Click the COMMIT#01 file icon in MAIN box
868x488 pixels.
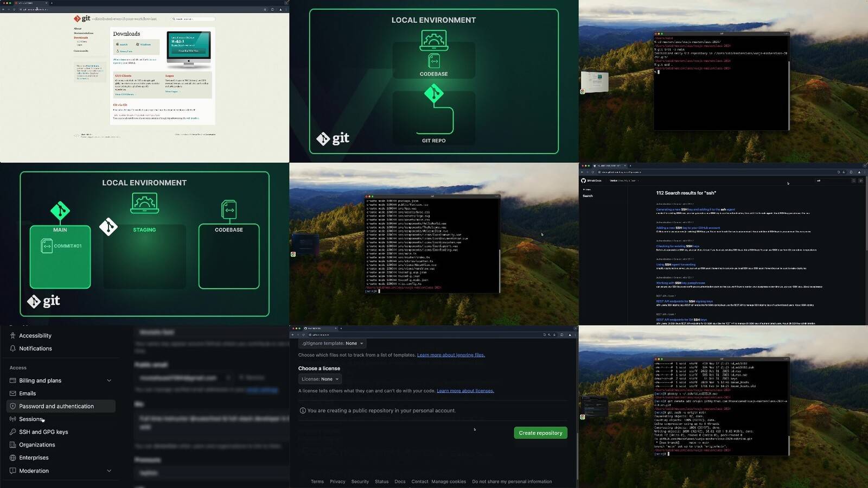[x=47, y=246]
